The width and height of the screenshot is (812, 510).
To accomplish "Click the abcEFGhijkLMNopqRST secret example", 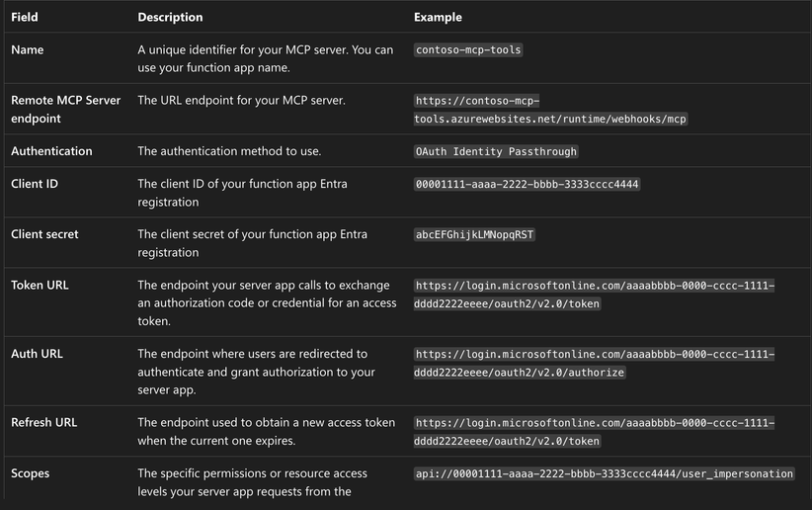I will tap(475, 235).
